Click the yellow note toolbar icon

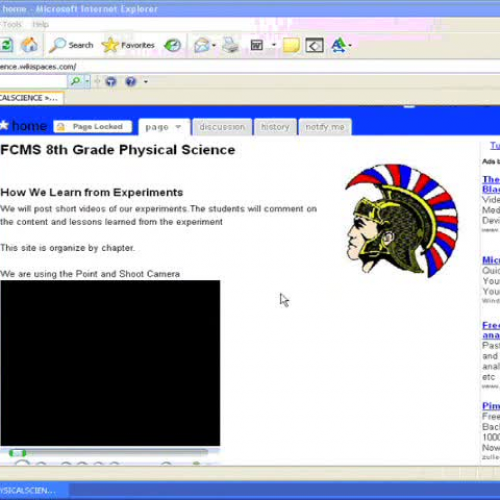tap(291, 45)
